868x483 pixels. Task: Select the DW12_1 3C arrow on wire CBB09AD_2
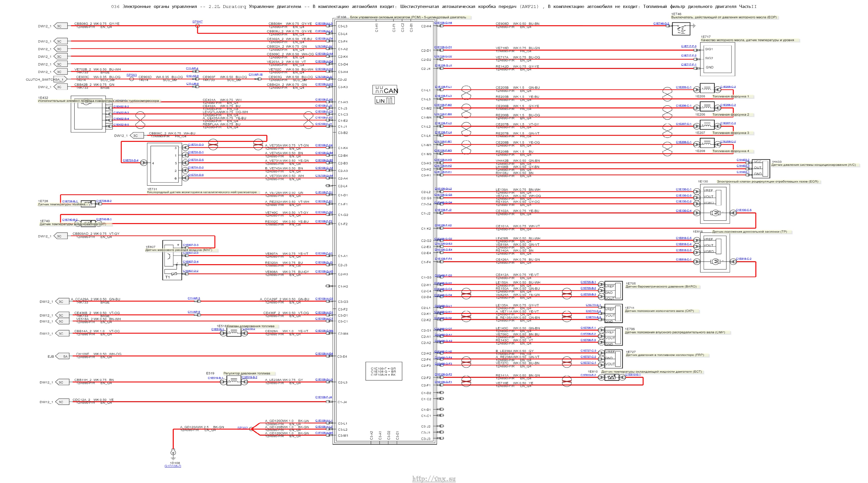61,236
